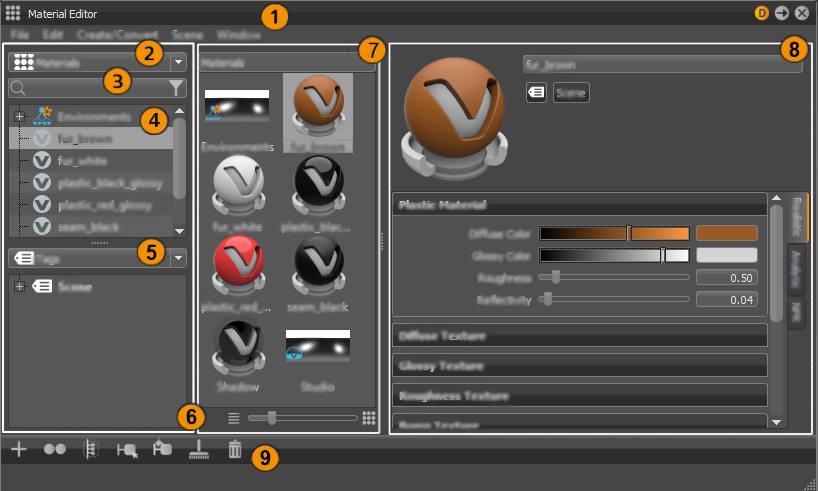This screenshot has height=491, width=818.
Task: Click the tag icon of Scene in the tags tree
Action: pyautogui.click(x=42, y=286)
